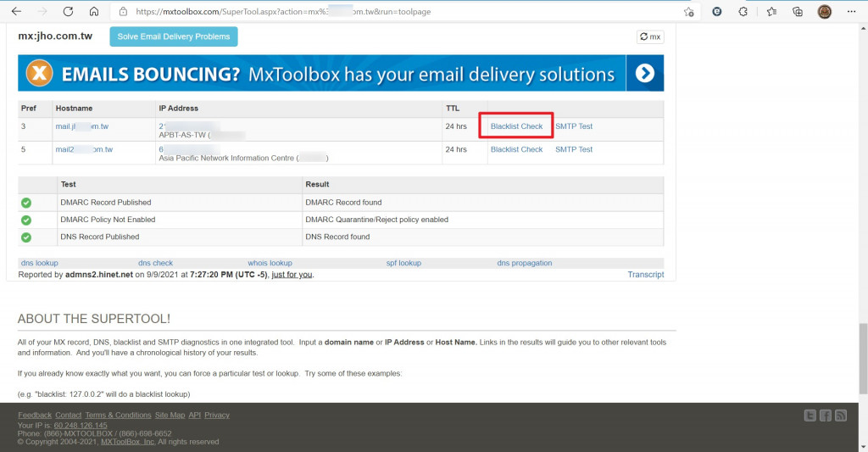Screen dimensions: 868x452
Task: Open the hostname link in the Pref 3 row
Action: point(82,126)
